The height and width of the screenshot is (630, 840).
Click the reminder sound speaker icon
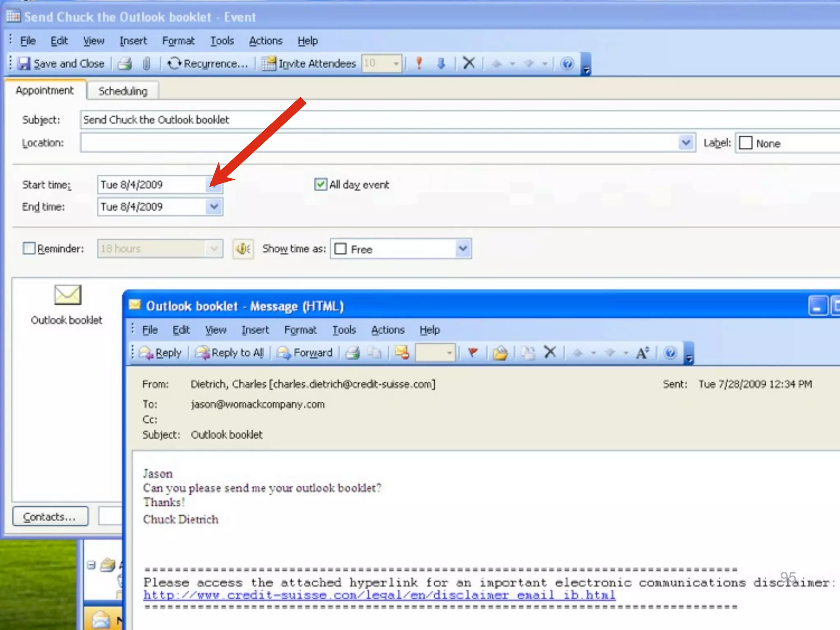tap(243, 249)
